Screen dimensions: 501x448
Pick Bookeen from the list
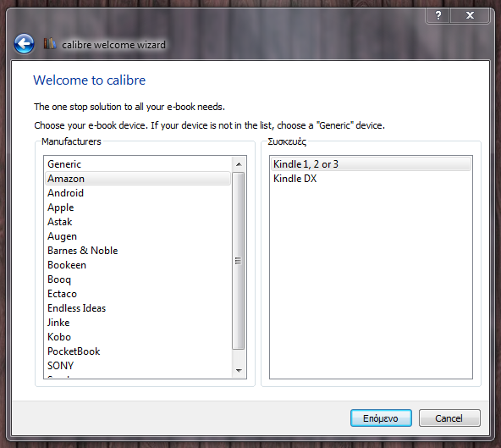coord(138,265)
